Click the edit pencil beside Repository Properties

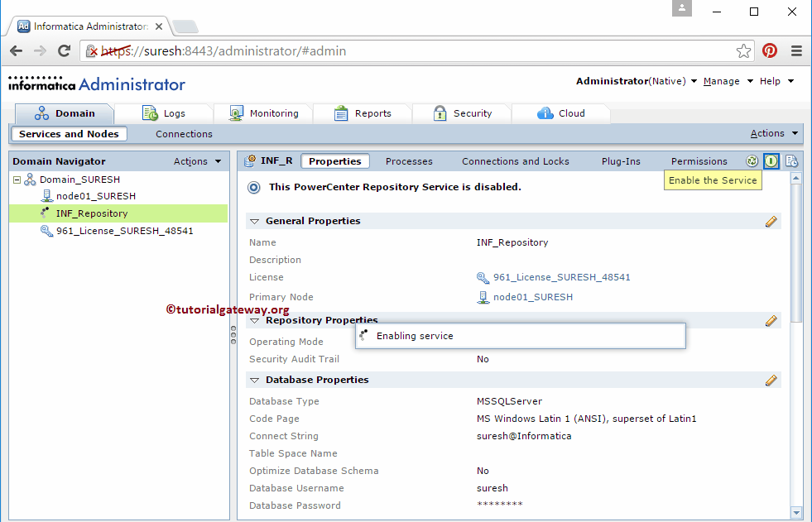(771, 320)
